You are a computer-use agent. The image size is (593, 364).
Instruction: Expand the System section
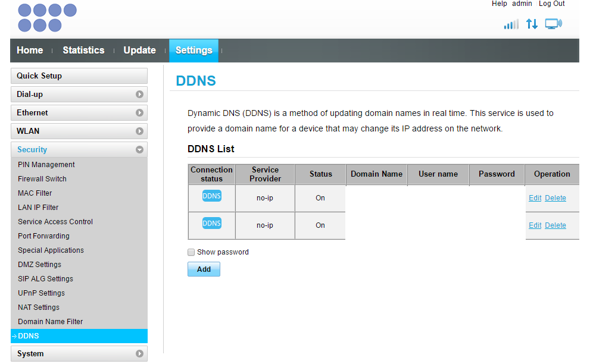pyautogui.click(x=79, y=354)
